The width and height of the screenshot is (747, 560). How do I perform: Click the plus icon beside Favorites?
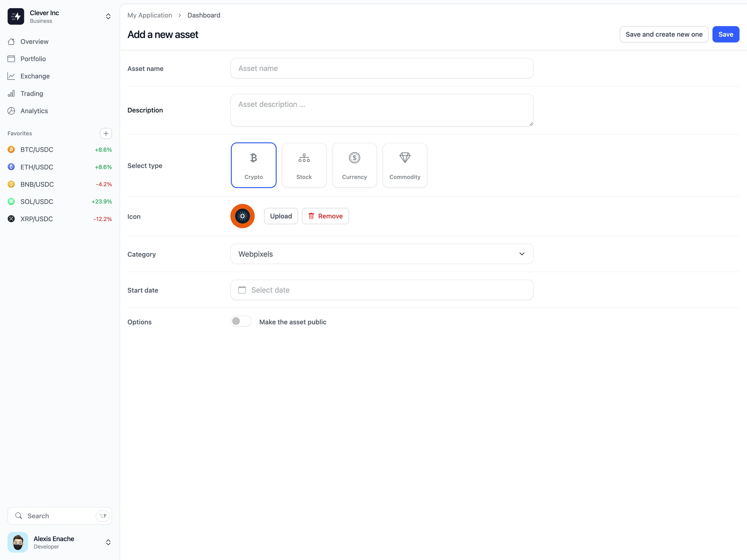coord(106,133)
